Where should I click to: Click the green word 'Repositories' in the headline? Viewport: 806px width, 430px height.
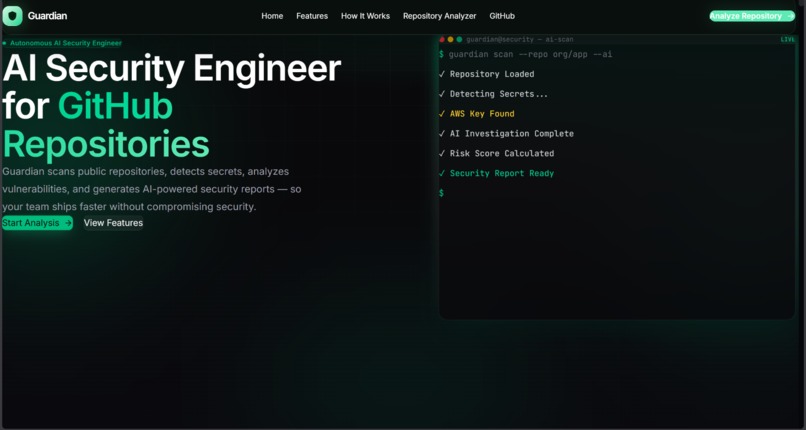(x=106, y=144)
